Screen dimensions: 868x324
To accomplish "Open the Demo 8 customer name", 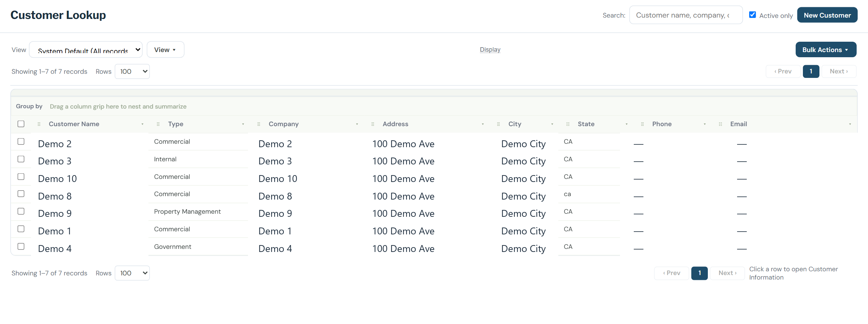I will point(55,196).
